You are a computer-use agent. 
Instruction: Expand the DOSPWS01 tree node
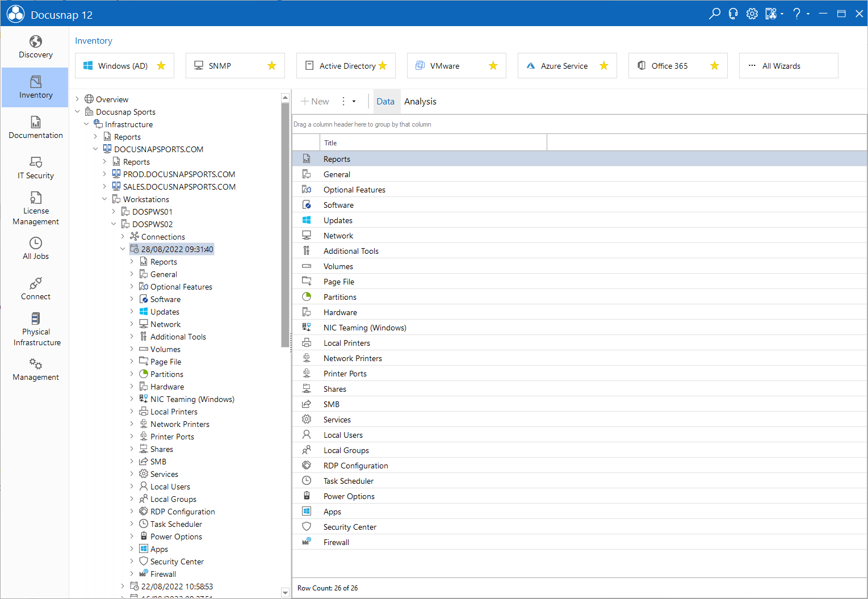(x=114, y=212)
